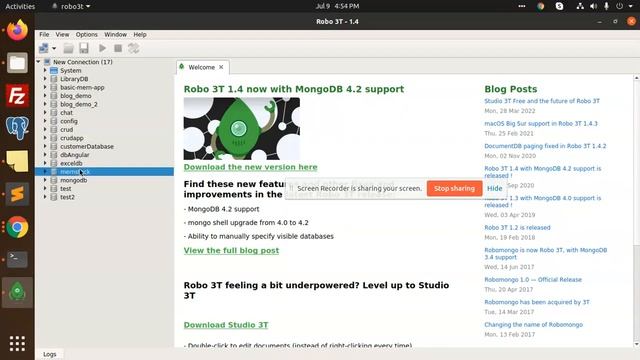The image size is (640, 360).
Task: Open the View menu
Action: pyautogui.click(x=62, y=35)
